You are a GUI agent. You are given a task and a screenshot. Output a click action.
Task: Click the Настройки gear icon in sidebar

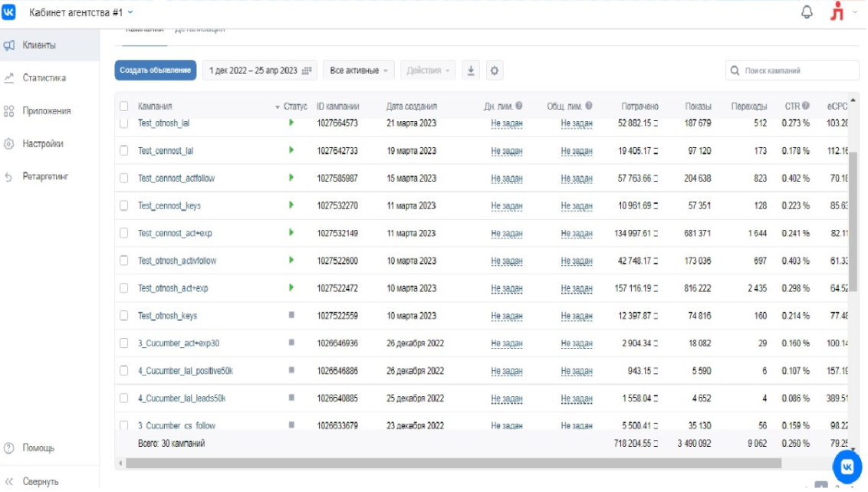[9, 144]
